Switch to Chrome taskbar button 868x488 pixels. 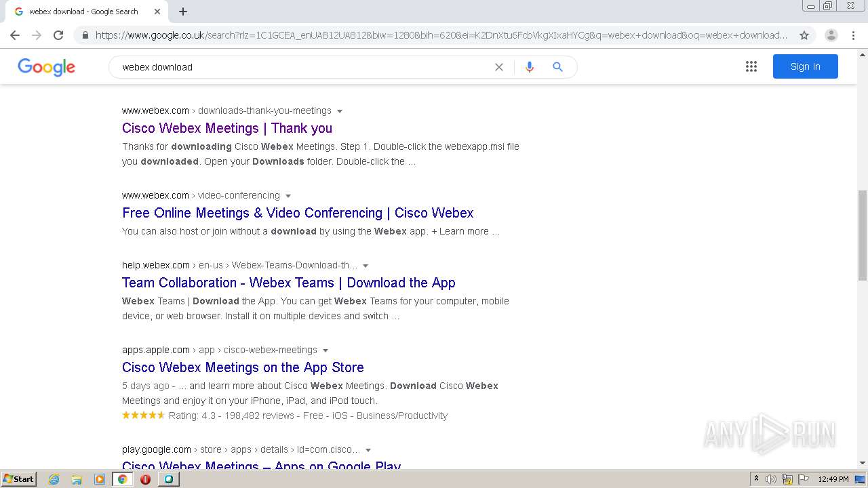click(x=122, y=479)
